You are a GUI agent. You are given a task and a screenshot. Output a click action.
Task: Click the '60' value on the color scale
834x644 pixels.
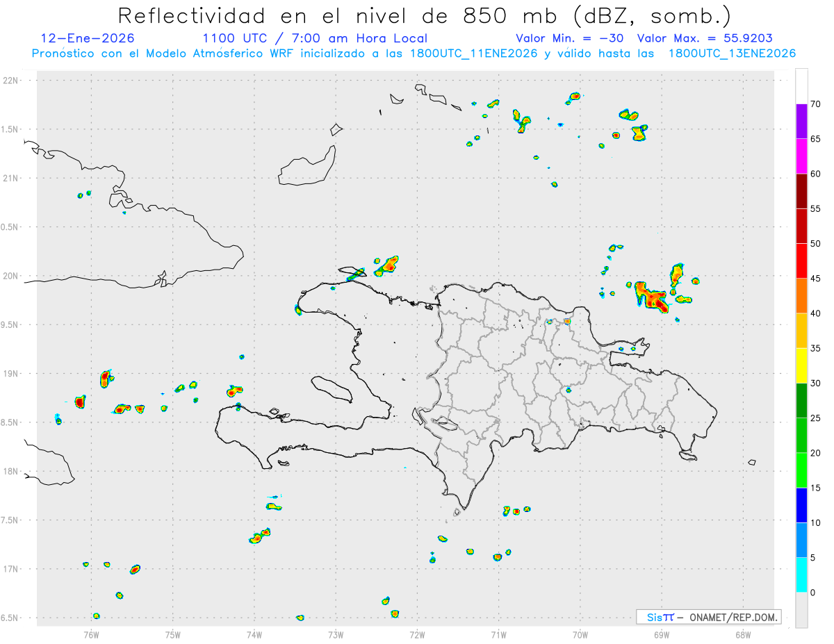coord(816,174)
